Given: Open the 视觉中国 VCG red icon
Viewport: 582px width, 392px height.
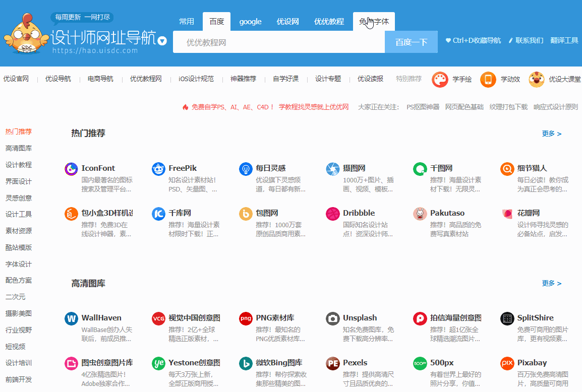Looking at the screenshot, I should (158, 318).
